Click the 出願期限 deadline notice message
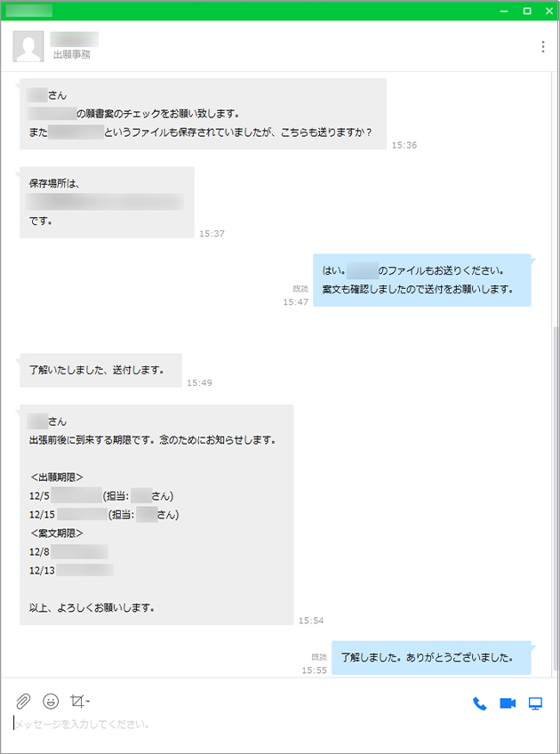Screen dimensions: 560x754 point(156,515)
